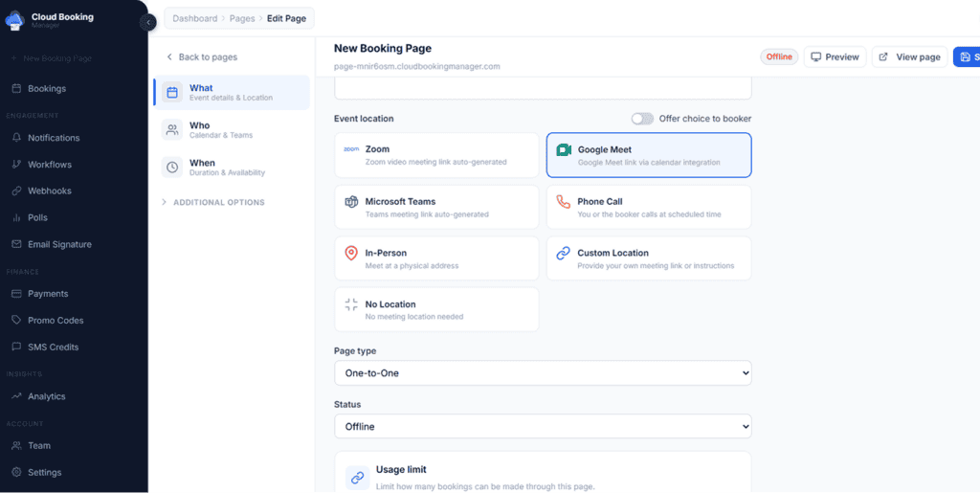Image resolution: width=980 pixels, height=493 pixels.
Task: Click the In-Person map pin icon
Action: (351, 254)
